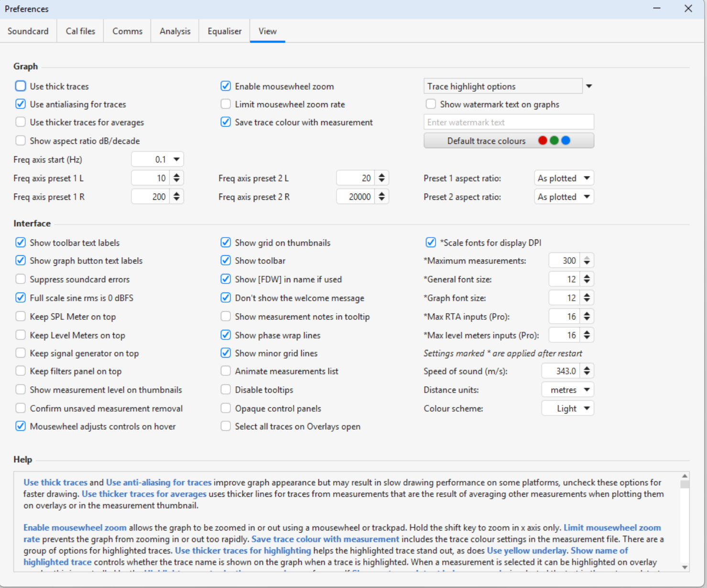Open the Colour scheme dropdown
This screenshot has width=707, height=588.
click(568, 408)
